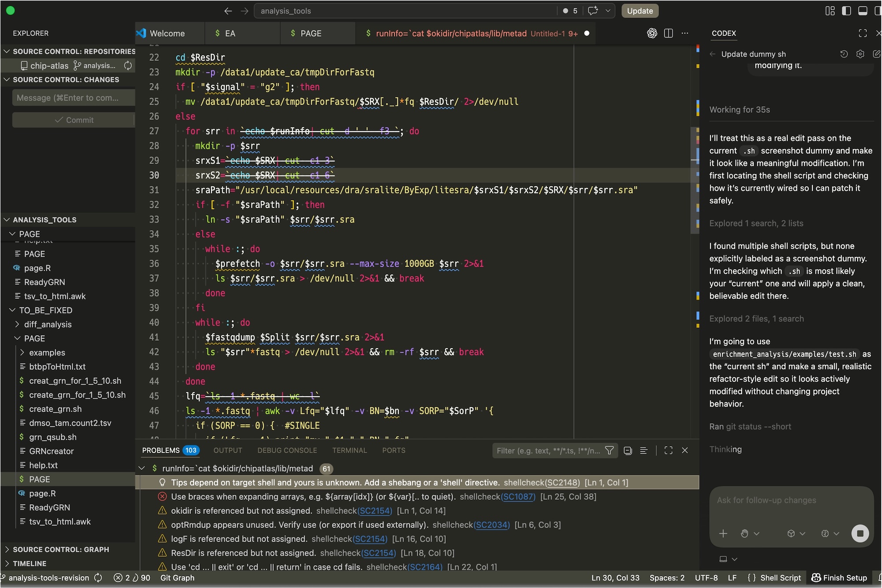Toggle the primary side bar visibility
The height and width of the screenshot is (588, 882).
(x=846, y=11)
